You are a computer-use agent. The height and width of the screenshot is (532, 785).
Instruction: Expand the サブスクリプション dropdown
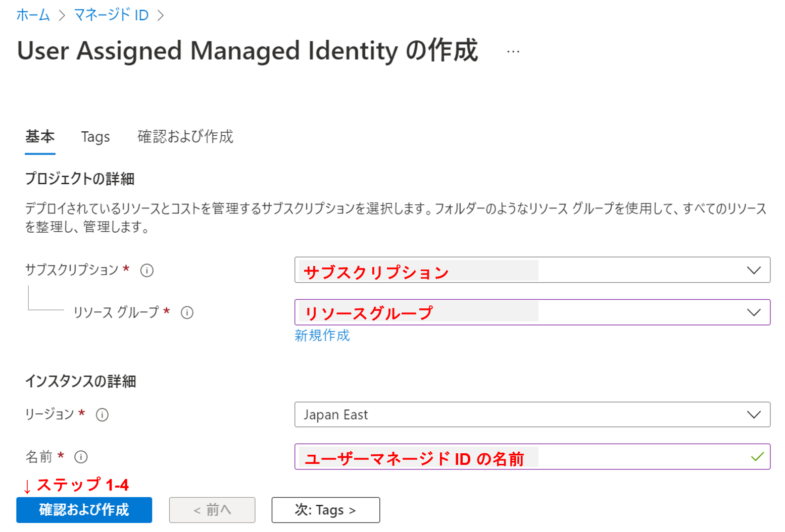tap(754, 270)
